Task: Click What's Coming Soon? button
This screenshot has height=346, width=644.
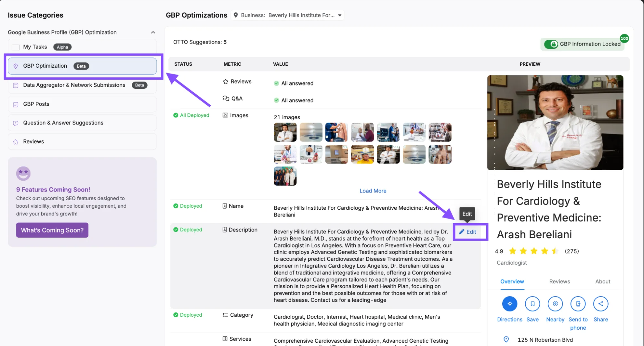Action: [52, 230]
